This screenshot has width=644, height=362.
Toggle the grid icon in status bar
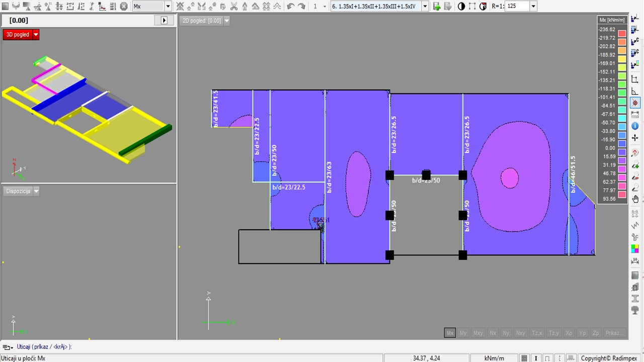pos(524,358)
